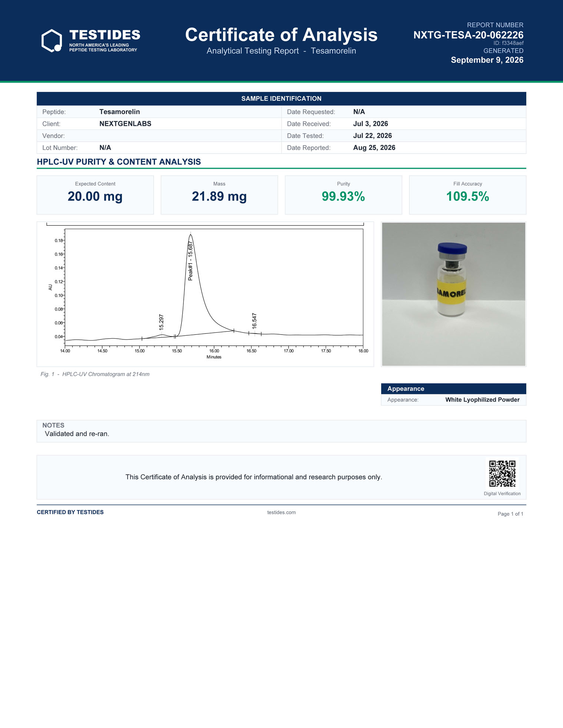Viewport: 563px width, 728px height.
Task: Click the Certificate of Analysis title
Action: point(281,35)
